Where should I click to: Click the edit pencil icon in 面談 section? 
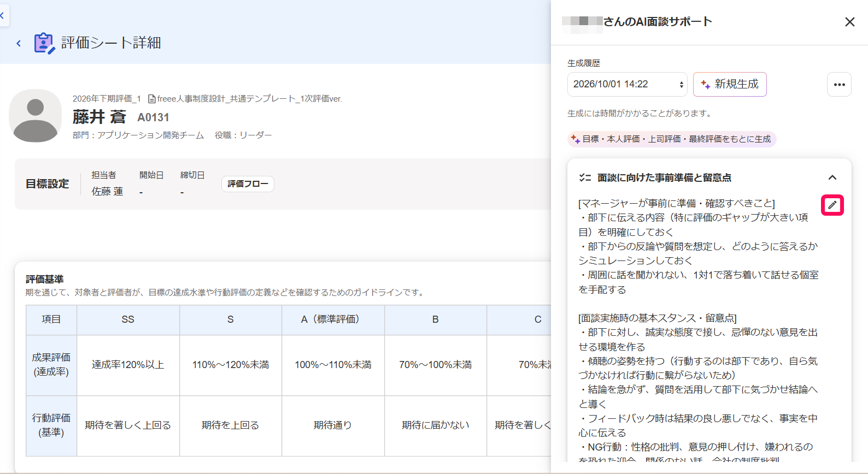coord(832,205)
